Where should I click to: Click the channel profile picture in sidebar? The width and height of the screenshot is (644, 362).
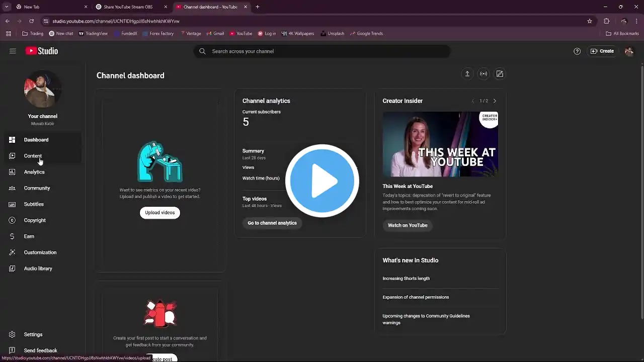43,89
